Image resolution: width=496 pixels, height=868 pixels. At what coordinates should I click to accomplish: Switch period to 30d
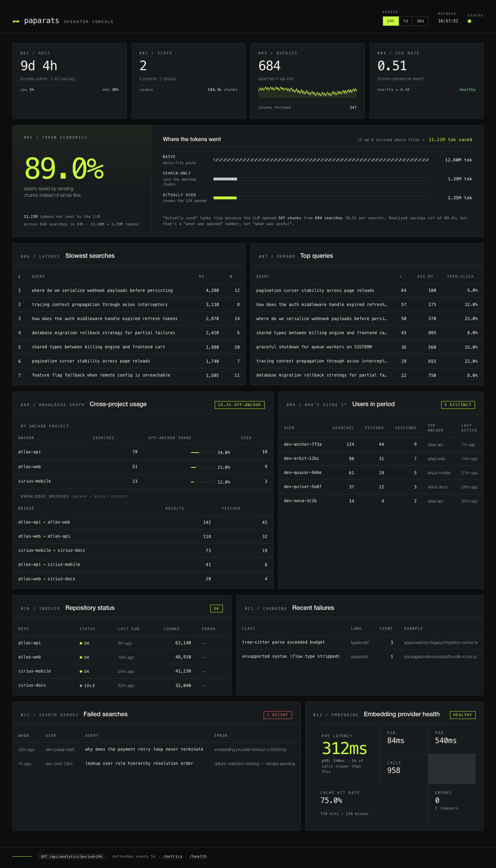click(x=420, y=21)
